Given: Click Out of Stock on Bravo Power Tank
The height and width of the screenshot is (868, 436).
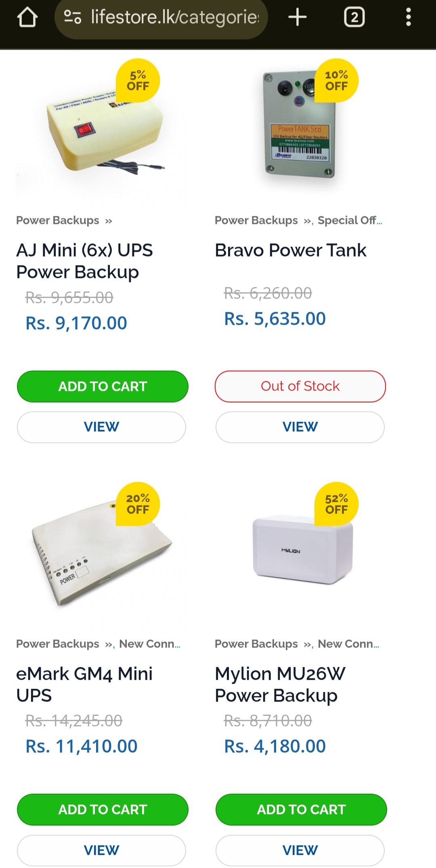Looking at the screenshot, I should click(300, 386).
